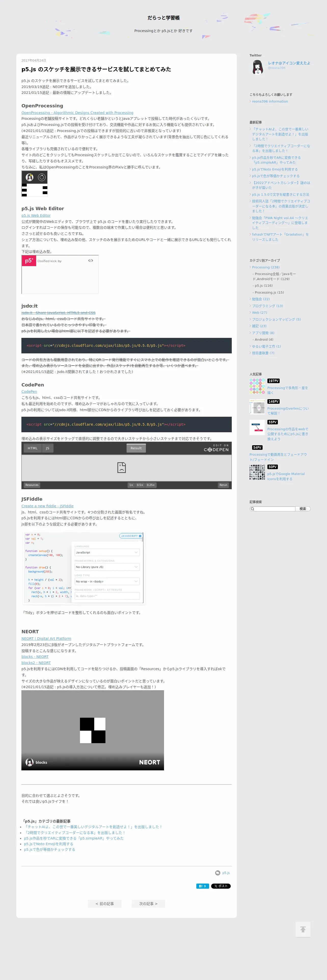Image resolution: width=327 pixels, height=980 pixels.
Task: Click the p5 logo in the Web Editor embed
Action: coord(29,261)
